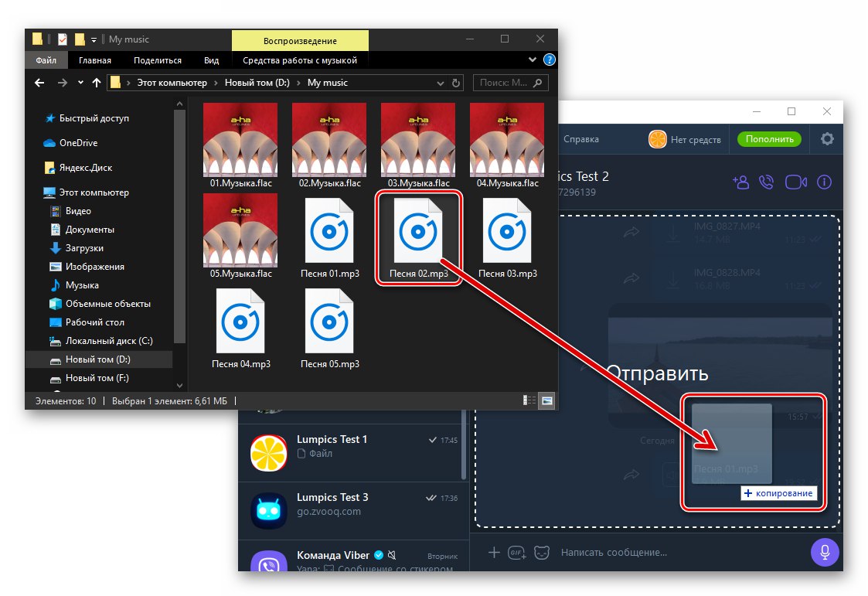Open the Главная ribbon tab

(x=94, y=60)
